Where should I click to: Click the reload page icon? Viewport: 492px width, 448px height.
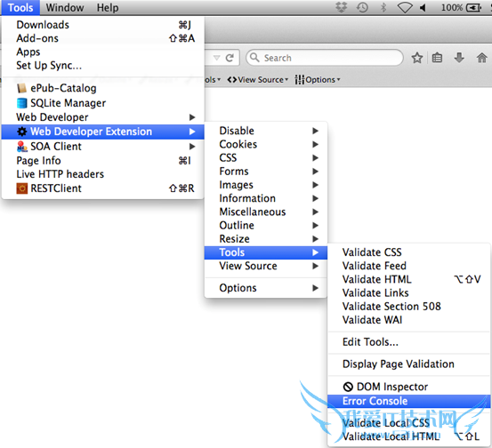[x=230, y=58]
